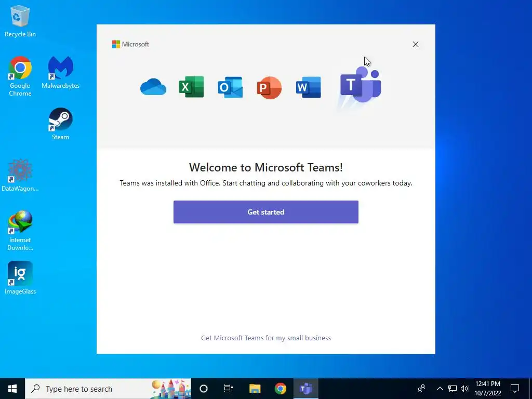Click the OneDrive cloud icon

point(153,87)
